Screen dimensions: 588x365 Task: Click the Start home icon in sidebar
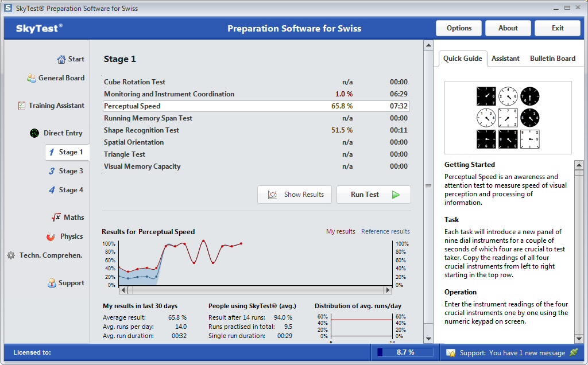pos(61,59)
